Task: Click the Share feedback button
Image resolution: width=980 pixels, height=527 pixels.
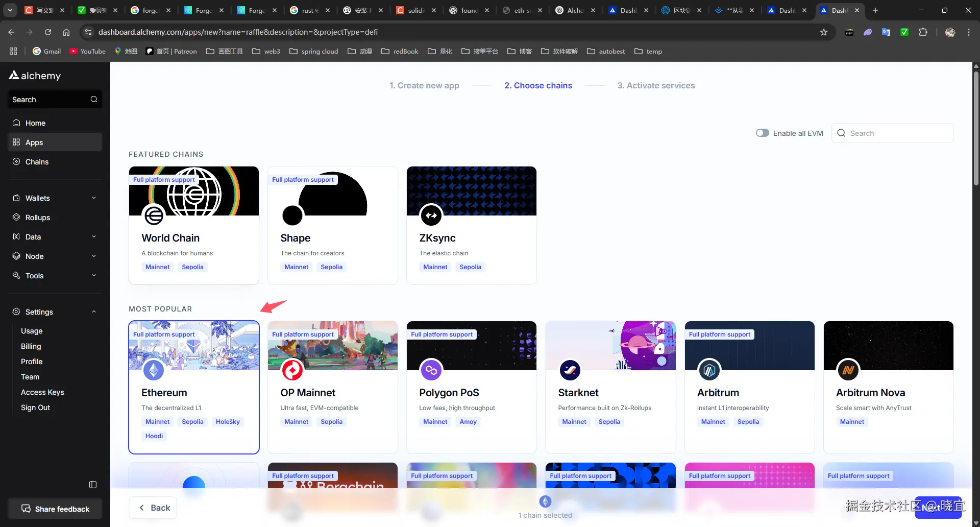Action: pyautogui.click(x=55, y=509)
